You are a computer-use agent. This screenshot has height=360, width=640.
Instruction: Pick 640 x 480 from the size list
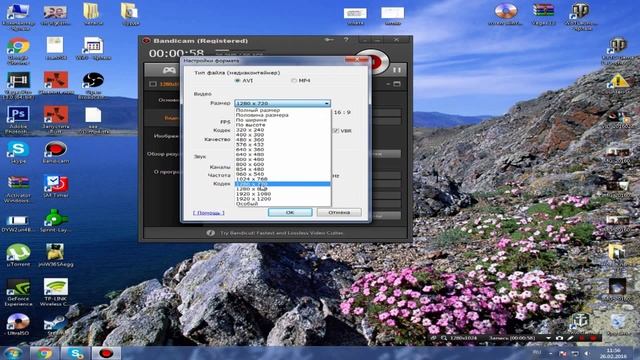(x=282, y=154)
